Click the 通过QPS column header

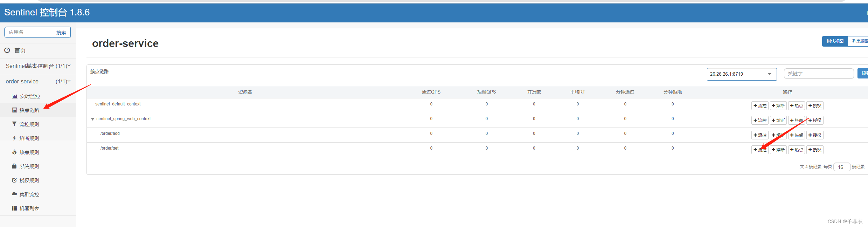point(431,92)
